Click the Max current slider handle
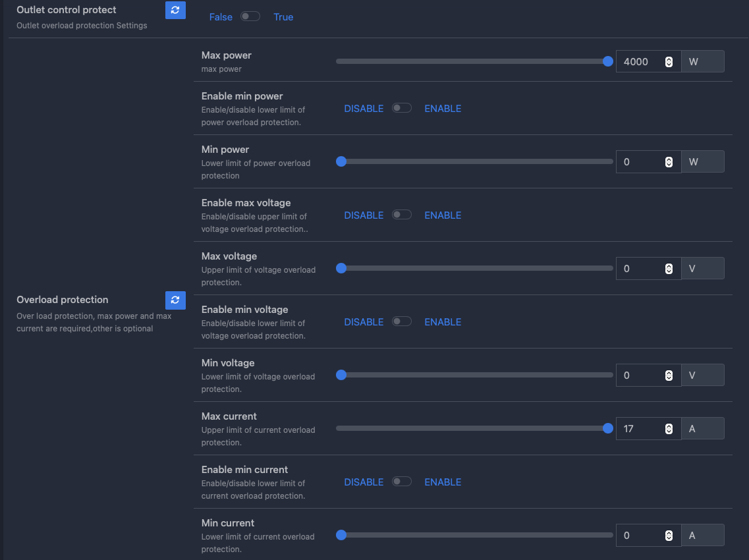749x560 pixels. click(607, 428)
